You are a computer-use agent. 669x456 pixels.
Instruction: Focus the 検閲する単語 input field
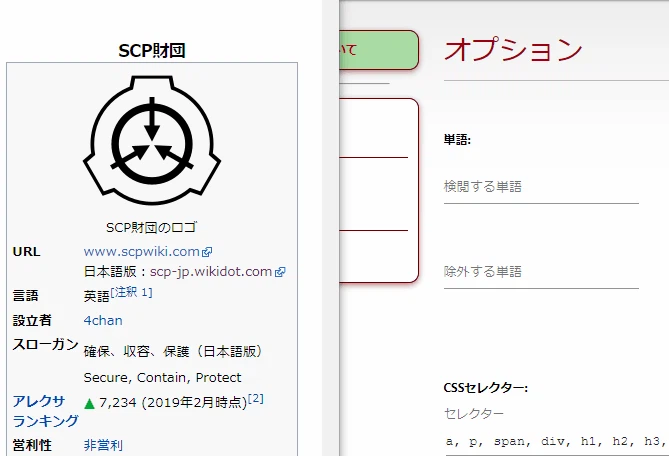(x=541, y=187)
